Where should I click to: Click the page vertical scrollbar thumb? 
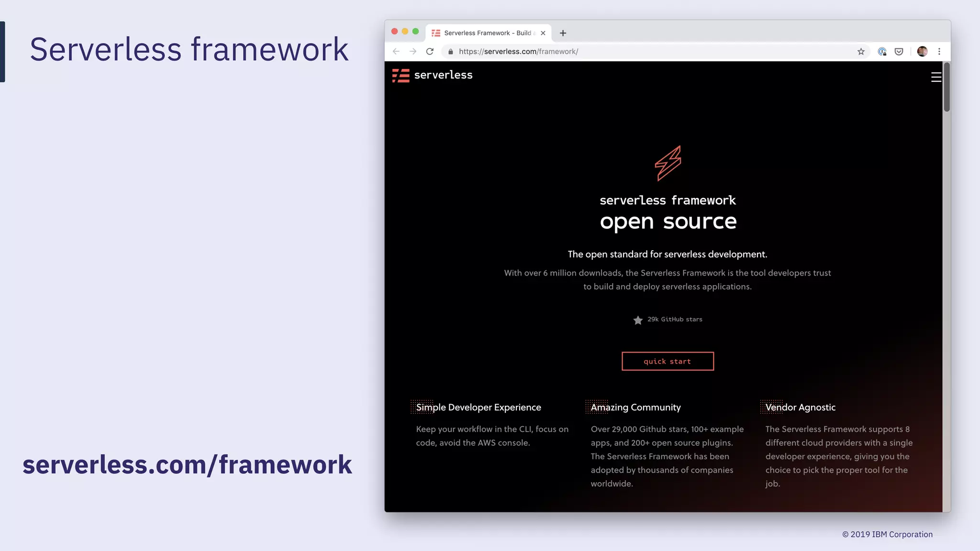click(947, 87)
